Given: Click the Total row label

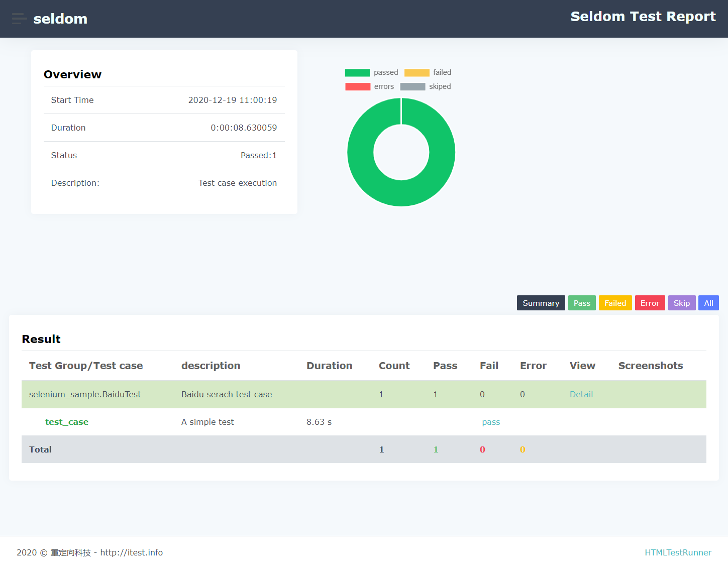Looking at the screenshot, I should 40,449.
